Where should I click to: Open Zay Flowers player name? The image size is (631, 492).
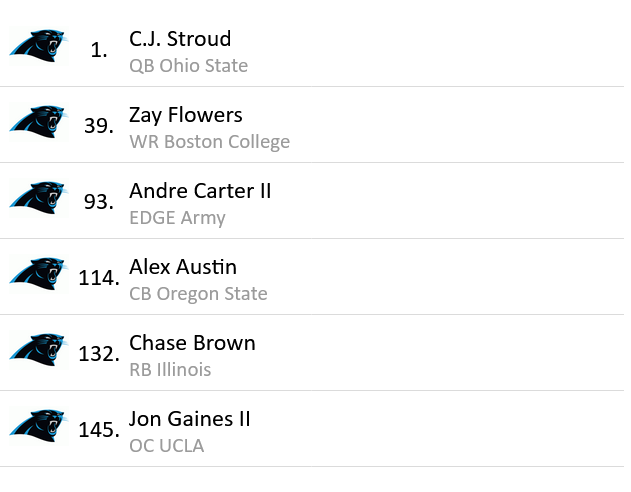[x=186, y=115]
